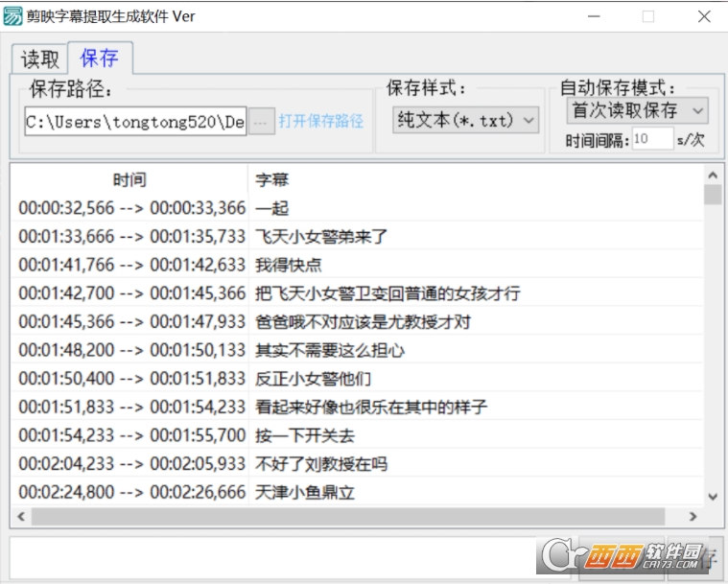Screen dimensions: 728x584
Task: Select the subtitle row 一起
Action: [x=357, y=207]
